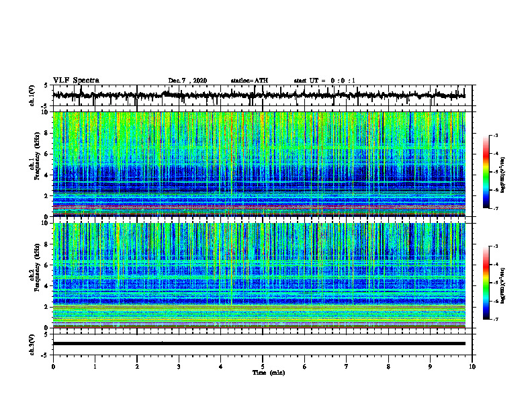Click time axis tick label "4"

point(221,367)
